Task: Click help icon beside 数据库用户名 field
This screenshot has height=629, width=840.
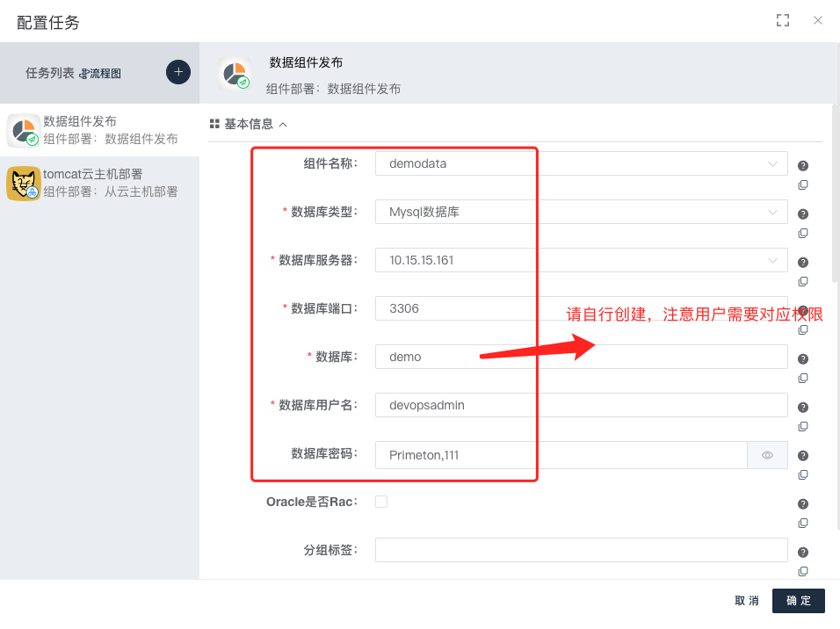Action: pos(802,408)
